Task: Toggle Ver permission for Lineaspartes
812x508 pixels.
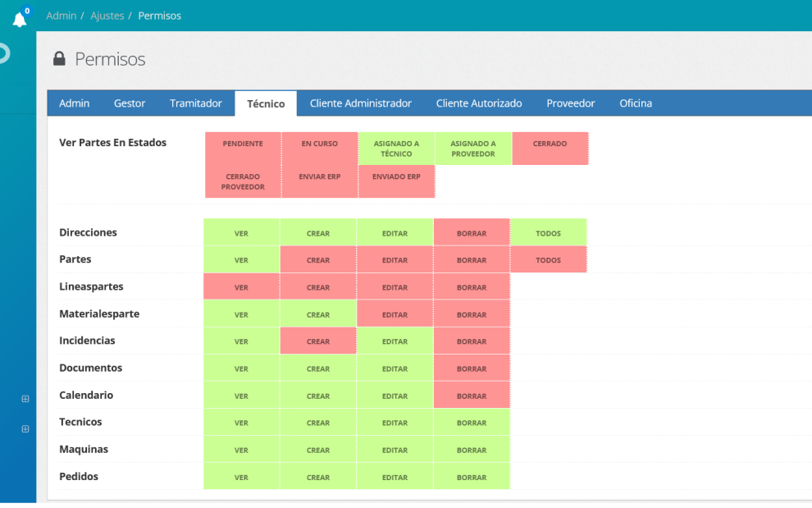Action: coord(241,287)
